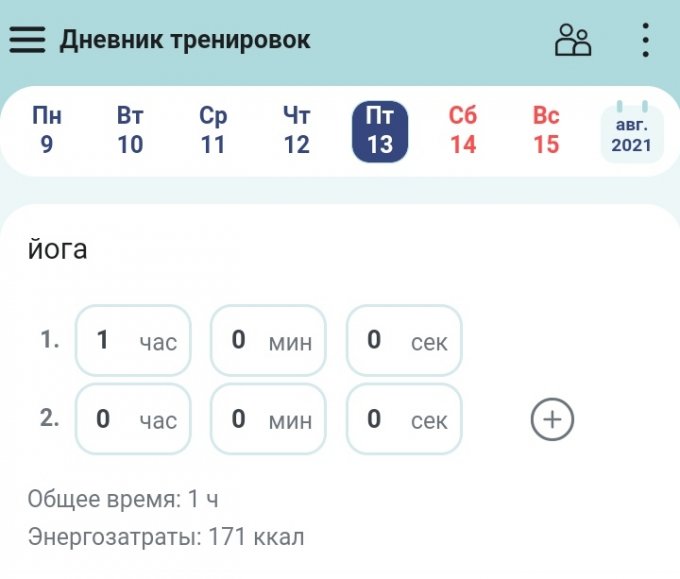Select Monday 9 in the week strip
Image resolution: width=680 pixels, height=579 pixels.
click(x=47, y=131)
